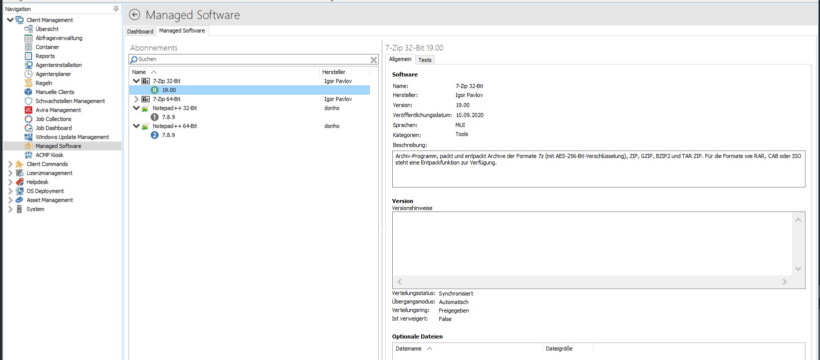Click the Notepad++ 64-Bit package icon

146,126
